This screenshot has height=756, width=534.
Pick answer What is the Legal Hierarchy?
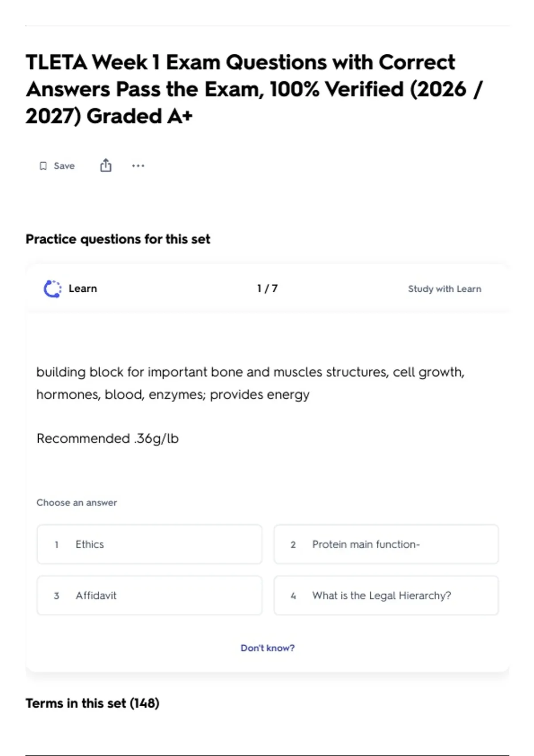click(386, 595)
